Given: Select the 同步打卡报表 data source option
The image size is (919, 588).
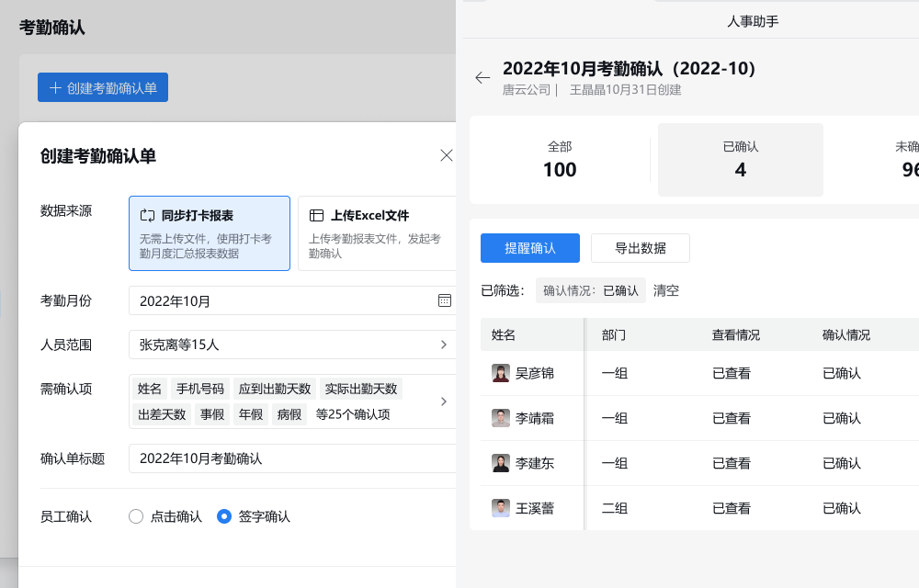Looking at the screenshot, I should point(210,233).
